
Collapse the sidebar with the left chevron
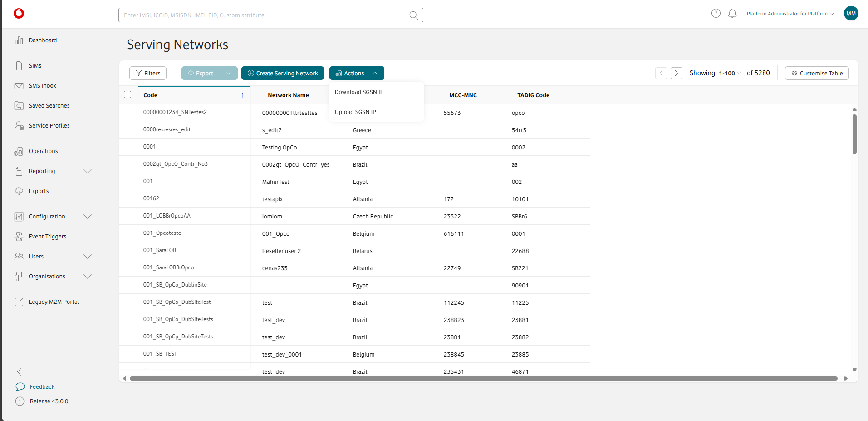click(19, 372)
